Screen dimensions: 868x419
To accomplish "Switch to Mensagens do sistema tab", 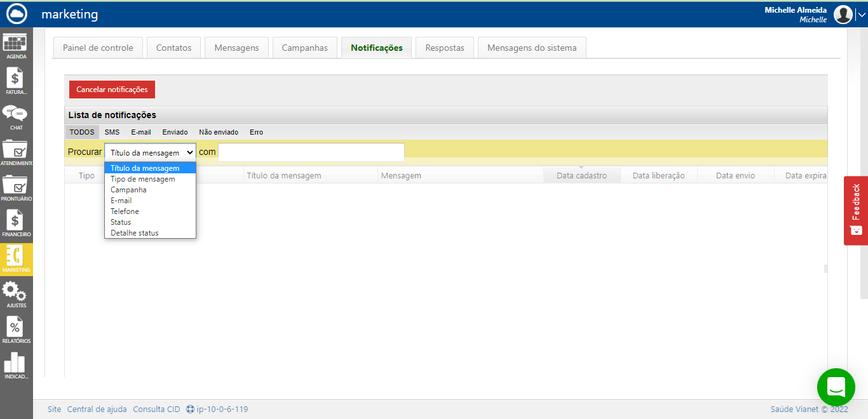I will pos(532,48).
